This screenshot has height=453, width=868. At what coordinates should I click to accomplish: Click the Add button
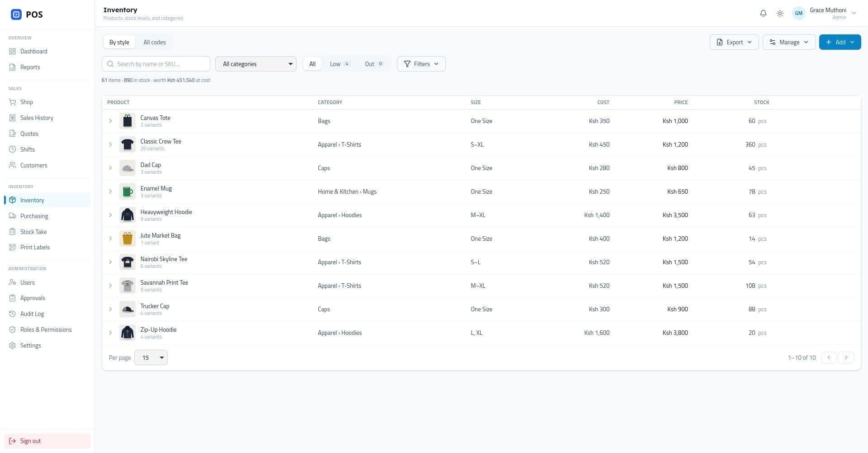pos(840,42)
